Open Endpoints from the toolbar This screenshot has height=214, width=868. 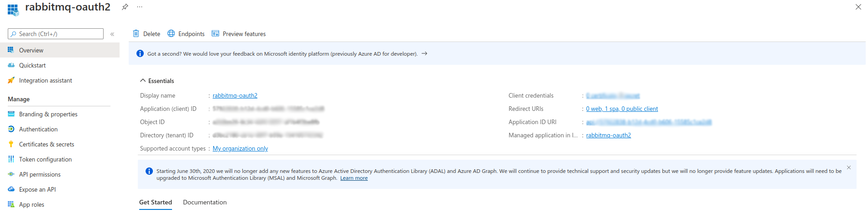click(x=186, y=34)
